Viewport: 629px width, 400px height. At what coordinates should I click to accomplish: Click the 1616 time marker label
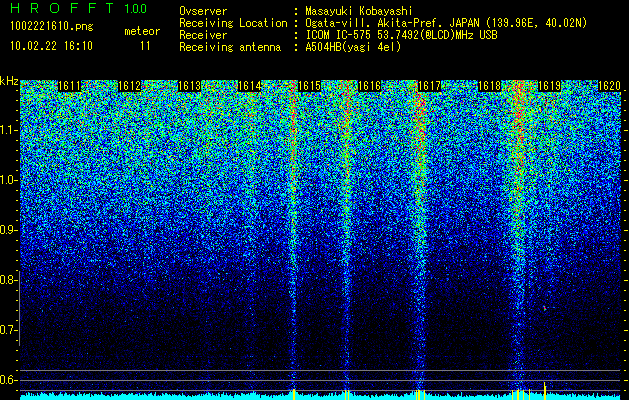(369, 86)
